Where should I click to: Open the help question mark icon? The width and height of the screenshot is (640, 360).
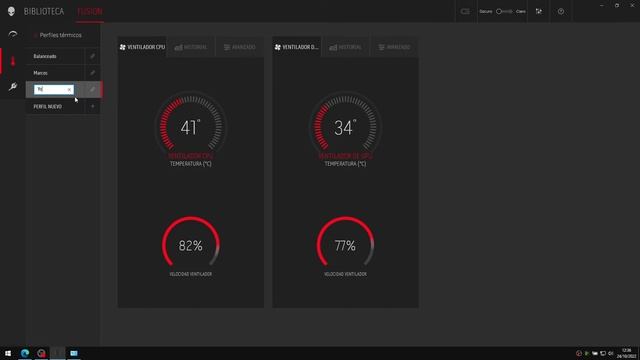pos(561,11)
